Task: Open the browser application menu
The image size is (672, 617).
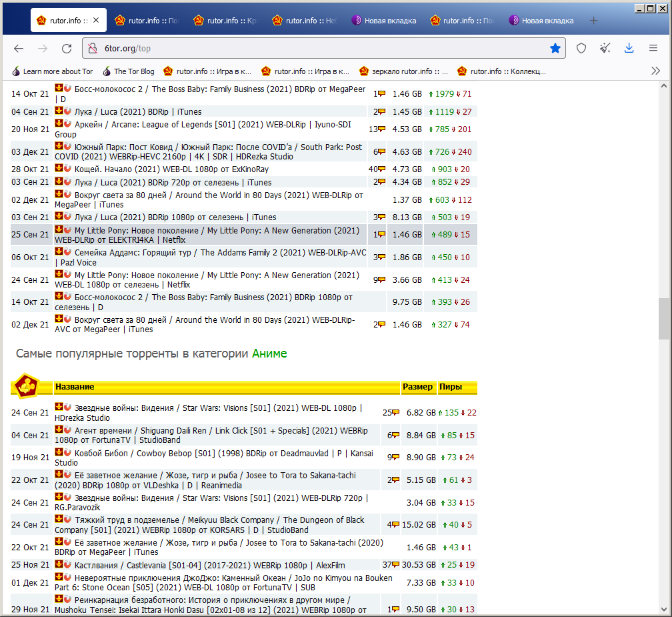Action: [x=653, y=49]
